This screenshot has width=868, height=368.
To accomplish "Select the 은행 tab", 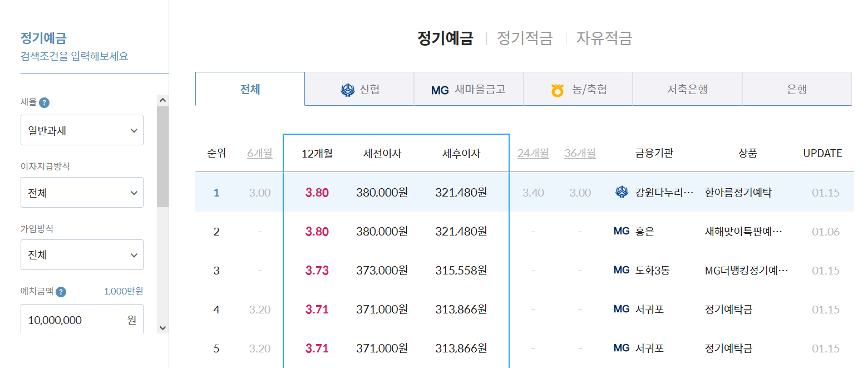I will (x=797, y=89).
